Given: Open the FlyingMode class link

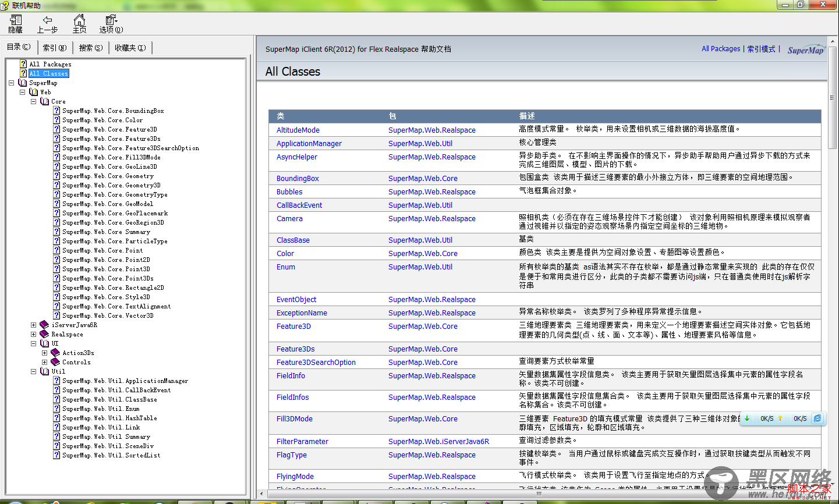Looking at the screenshot, I should tap(295, 476).
